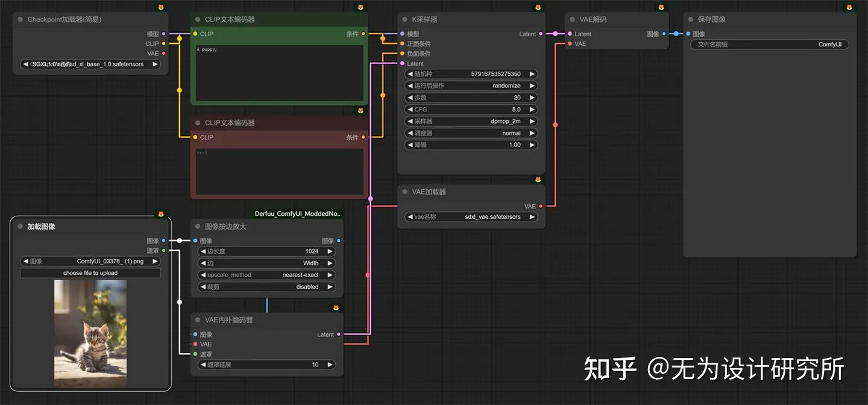Click the Latent output port of VAE内补编码器
Screen dimensions: 868x405
pyautogui.click(x=339, y=334)
